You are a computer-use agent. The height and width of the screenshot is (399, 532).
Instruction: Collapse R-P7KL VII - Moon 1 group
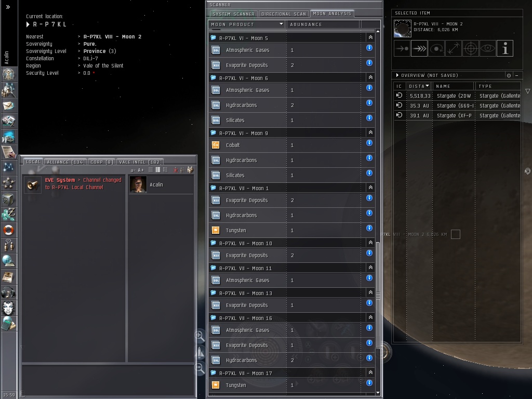pyautogui.click(x=370, y=188)
